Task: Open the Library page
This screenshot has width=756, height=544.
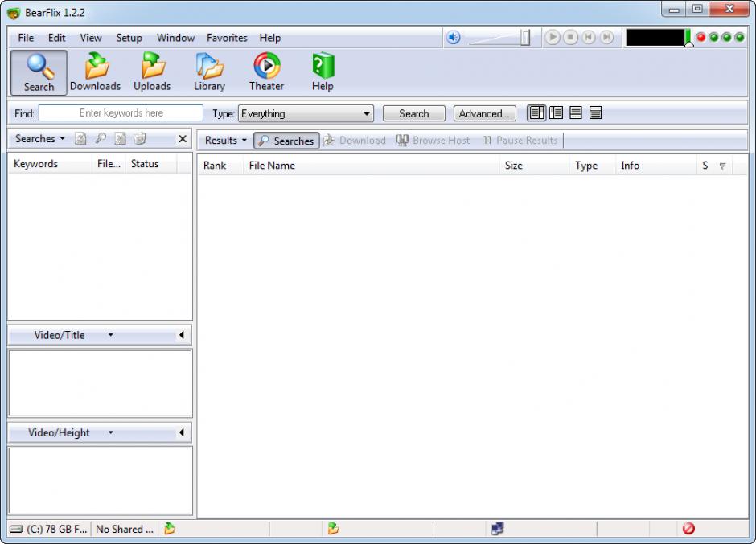Action: (209, 73)
